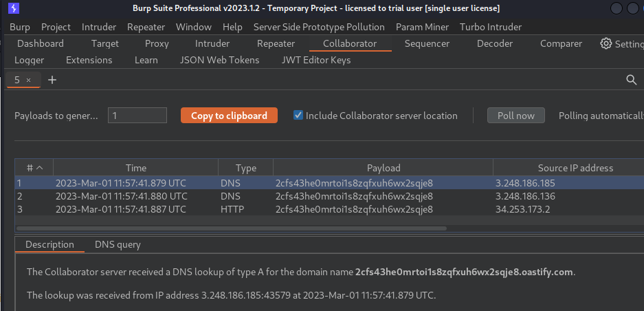The image size is (644, 311).
Task: Click the time cell 11:57:41.887 UTC
Action: tap(121, 209)
